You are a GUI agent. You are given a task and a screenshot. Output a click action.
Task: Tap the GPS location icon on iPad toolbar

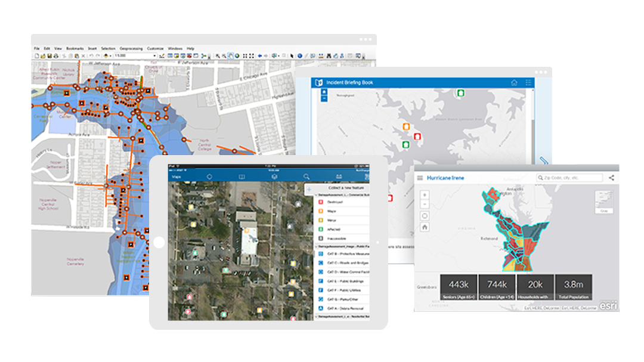point(209,177)
